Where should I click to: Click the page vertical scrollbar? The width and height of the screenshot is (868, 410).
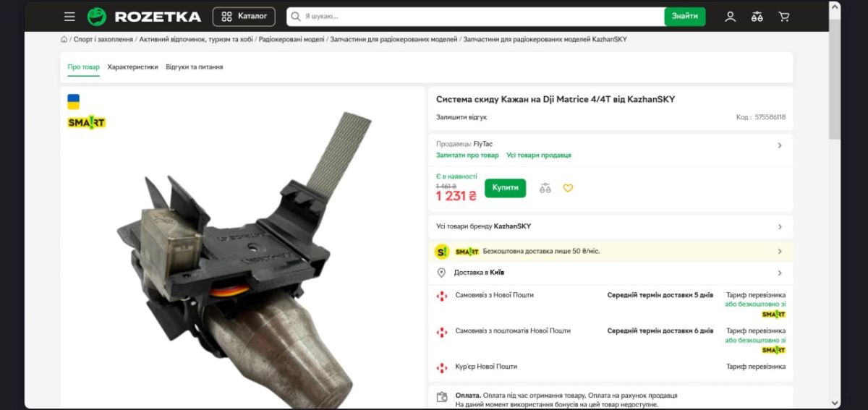click(x=835, y=80)
